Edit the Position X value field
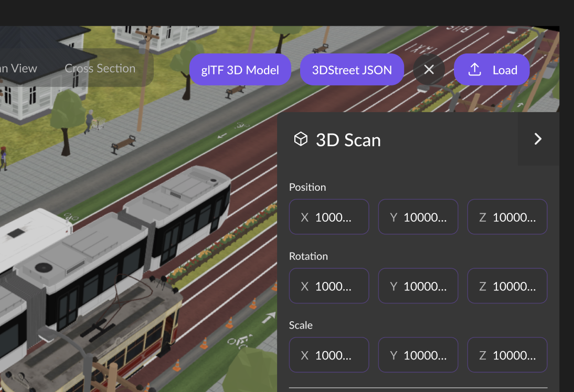 [x=328, y=216]
